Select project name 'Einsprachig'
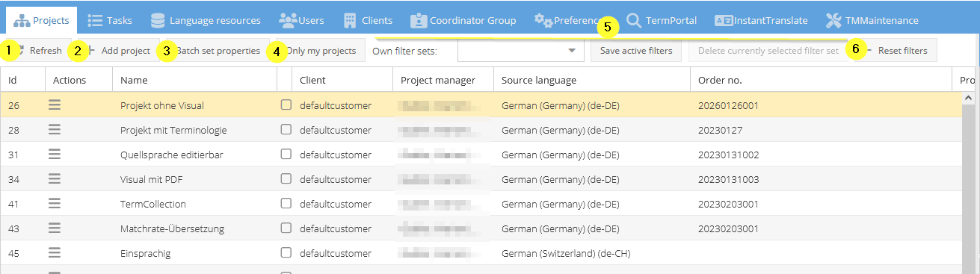Viewport: 980px width, 274px height. (146, 253)
